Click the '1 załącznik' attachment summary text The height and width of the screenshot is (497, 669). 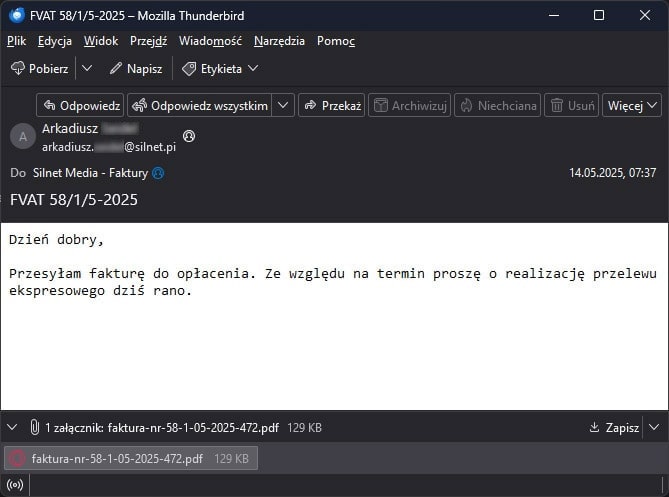pos(162,427)
